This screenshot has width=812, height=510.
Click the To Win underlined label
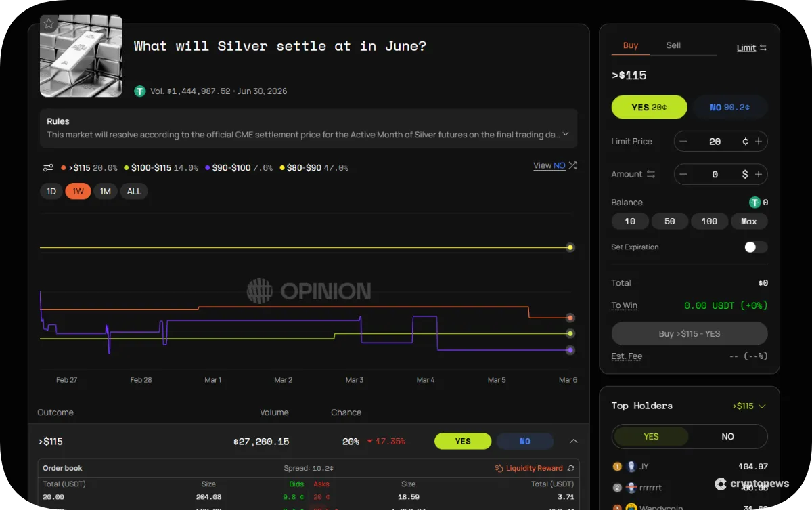click(624, 305)
